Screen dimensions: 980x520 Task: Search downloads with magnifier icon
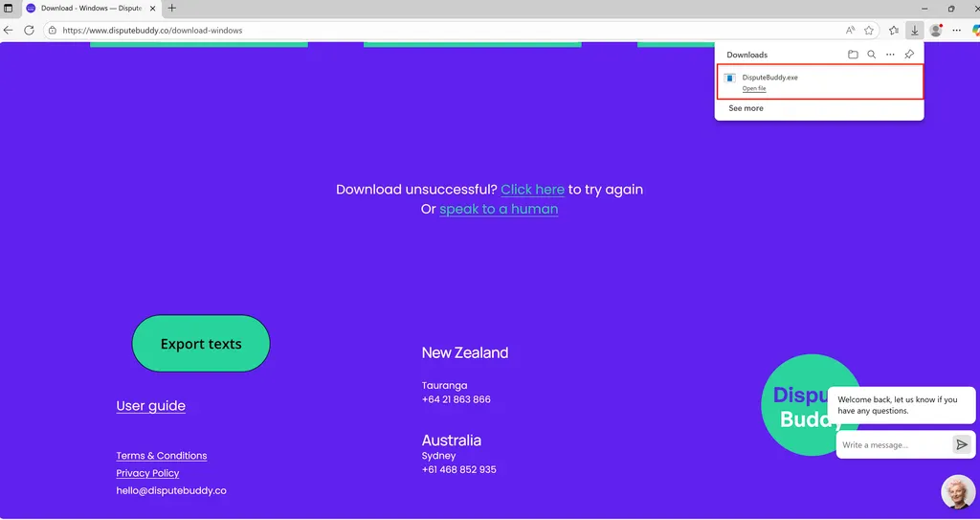pyautogui.click(x=871, y=55)
